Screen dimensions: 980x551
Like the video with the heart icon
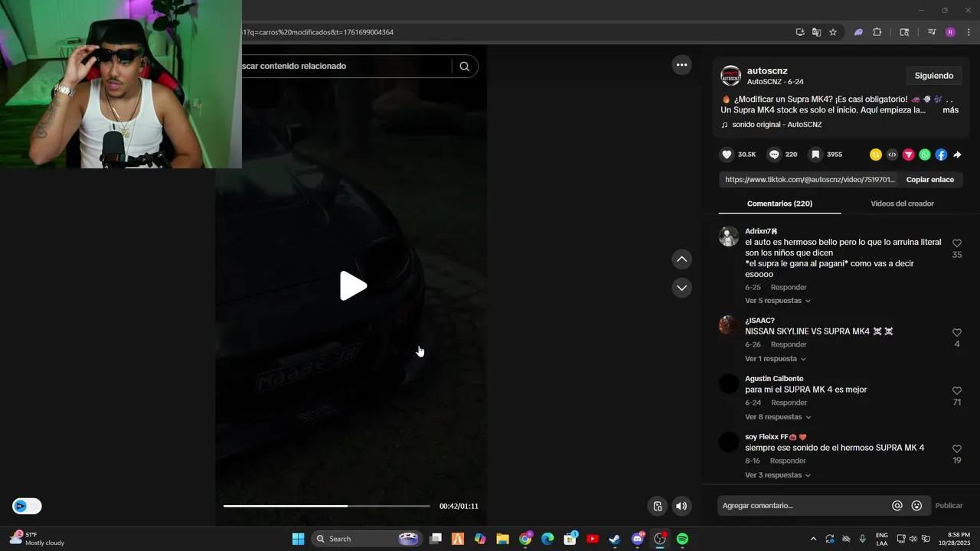point(727,155)
